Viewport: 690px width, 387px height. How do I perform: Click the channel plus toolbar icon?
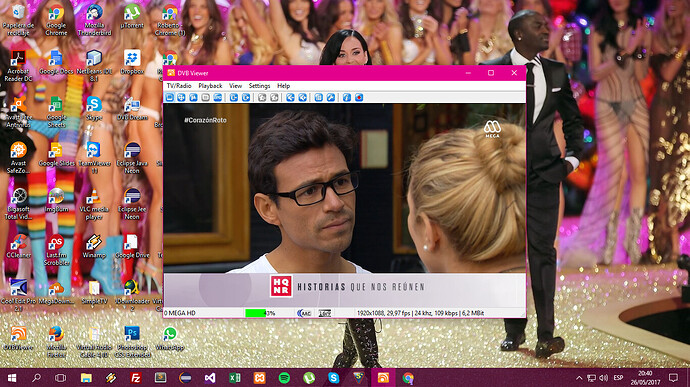tap(246, 97)
